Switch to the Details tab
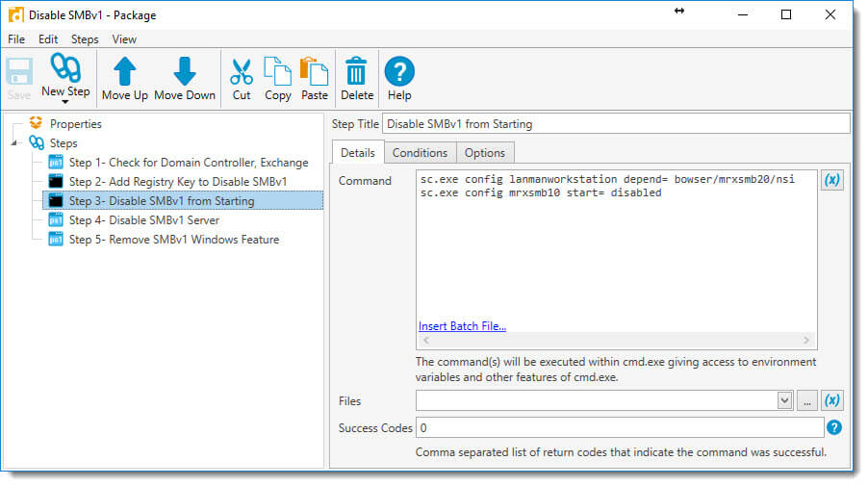This screenshot has width=868, height=486. (358, 153)
